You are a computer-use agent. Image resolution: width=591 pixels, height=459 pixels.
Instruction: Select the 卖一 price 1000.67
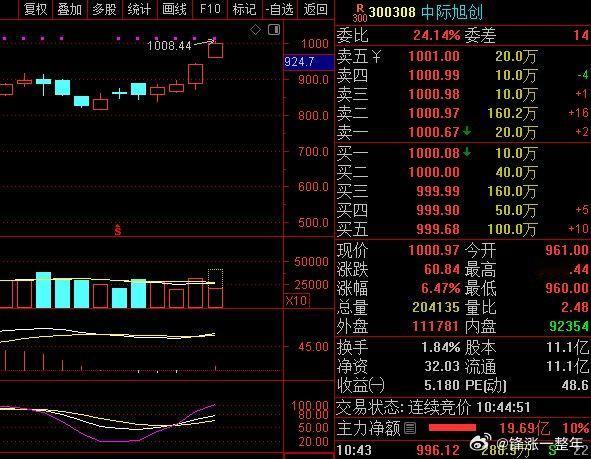pos(434,132)
